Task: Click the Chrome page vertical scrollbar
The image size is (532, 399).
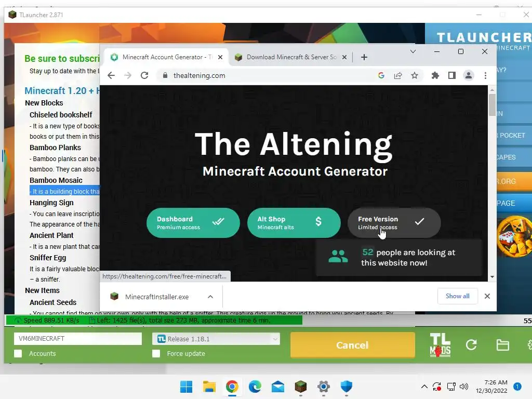Action: pos(492,105)
